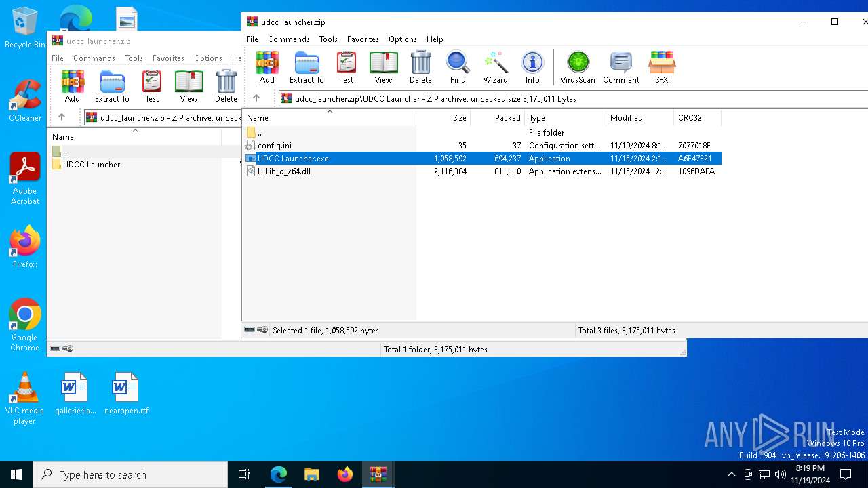Select Google Chrome desktop shortcut

(x=24, y=325)
